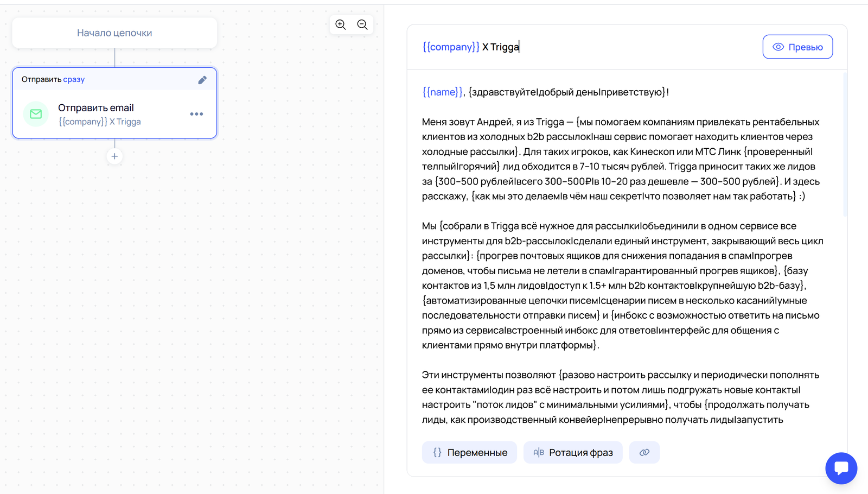Click the chain link insert icon
Image resolution: width=868 pixels, height=494 pixels.
click(x=644, y=452)
